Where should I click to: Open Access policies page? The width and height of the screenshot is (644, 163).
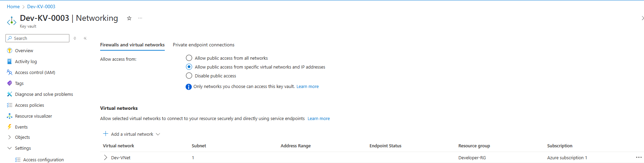(x=29, y=105)
